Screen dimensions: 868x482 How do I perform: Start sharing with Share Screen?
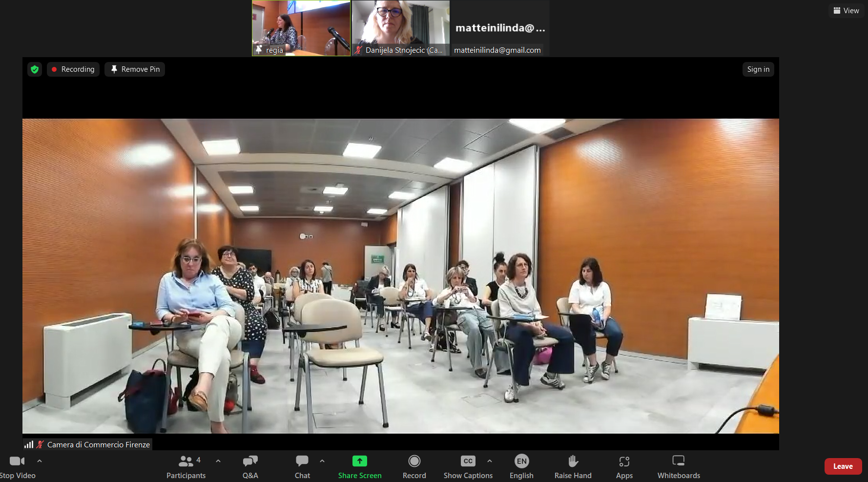coord(360,467)
